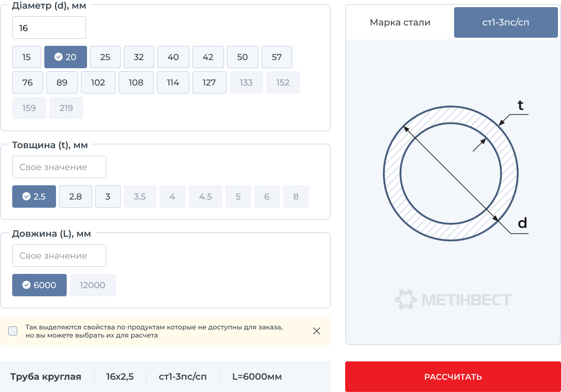Pick hatched thickness 4.5 option

206,197
